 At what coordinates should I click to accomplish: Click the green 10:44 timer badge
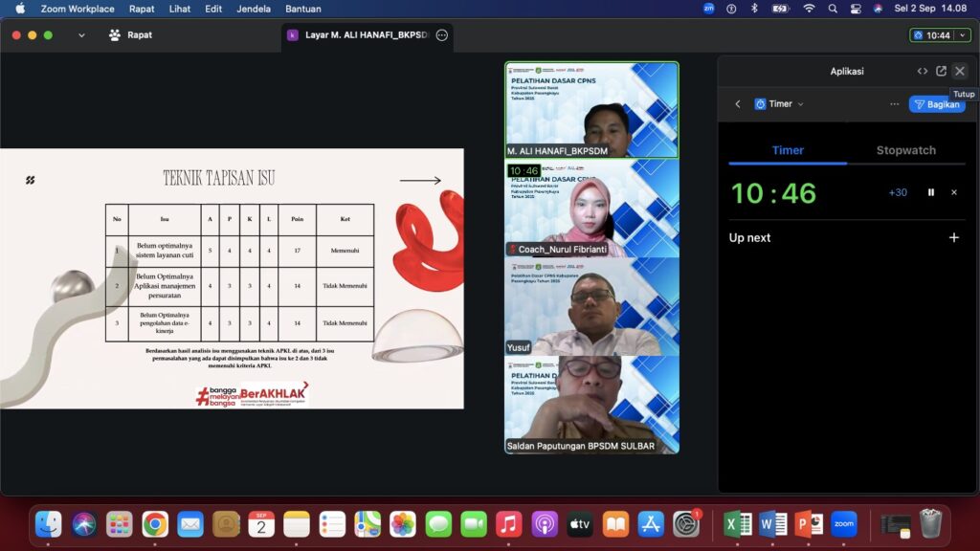click(x=939, y=35)
